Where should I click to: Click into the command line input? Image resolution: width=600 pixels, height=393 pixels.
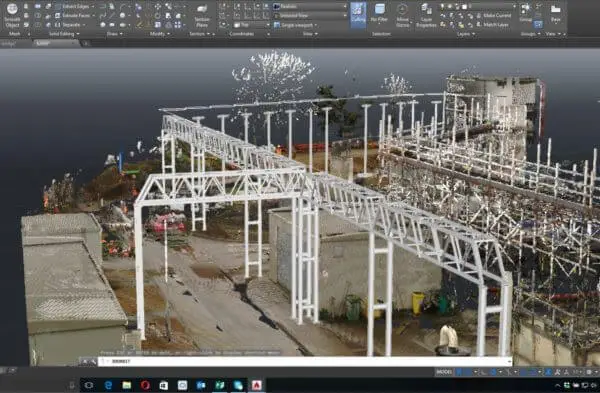tap(305, 361)
